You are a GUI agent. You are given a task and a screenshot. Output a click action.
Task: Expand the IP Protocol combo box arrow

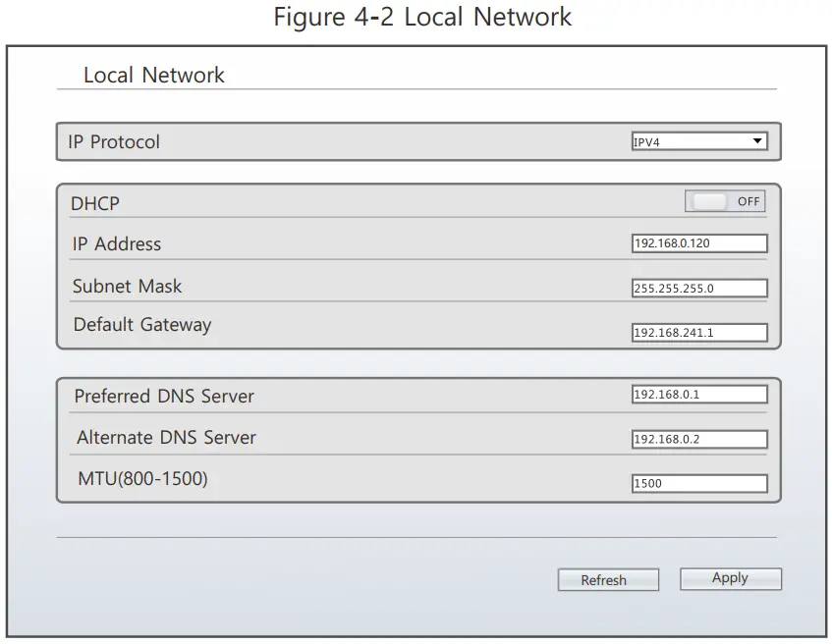(x=756, y=140)
